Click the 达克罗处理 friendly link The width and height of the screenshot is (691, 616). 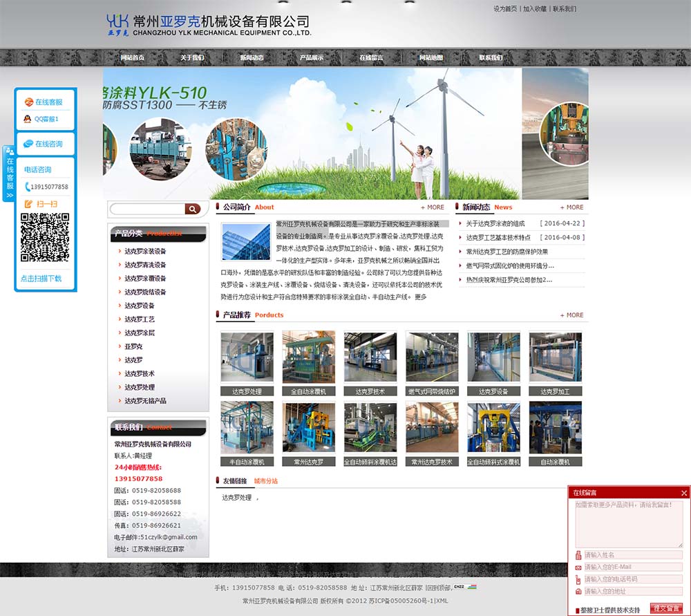point(236,498)
